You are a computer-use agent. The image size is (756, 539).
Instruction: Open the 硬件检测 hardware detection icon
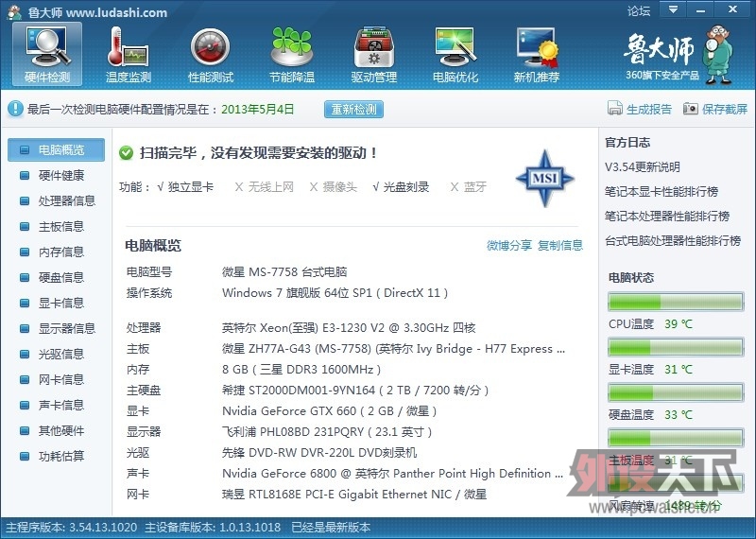coord(47,48)
